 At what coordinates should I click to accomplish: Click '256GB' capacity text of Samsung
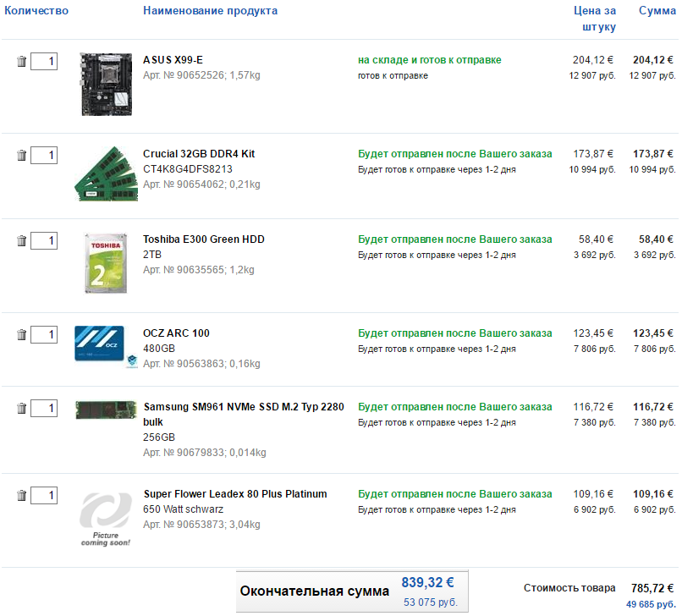coord(159,437)
